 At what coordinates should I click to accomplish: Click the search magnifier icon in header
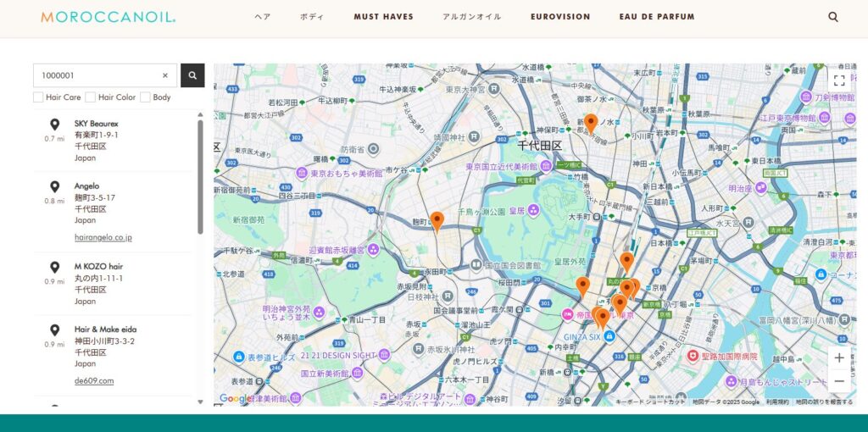[833, 17]
